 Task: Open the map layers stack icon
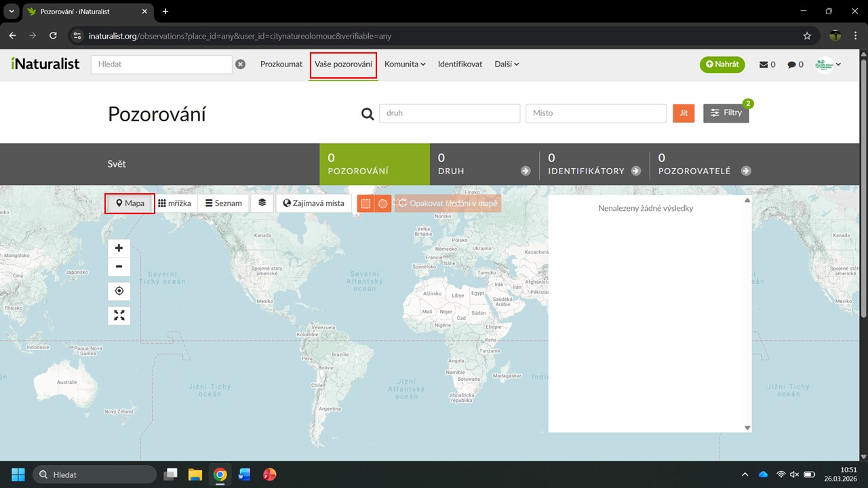(x=262, y=203)
